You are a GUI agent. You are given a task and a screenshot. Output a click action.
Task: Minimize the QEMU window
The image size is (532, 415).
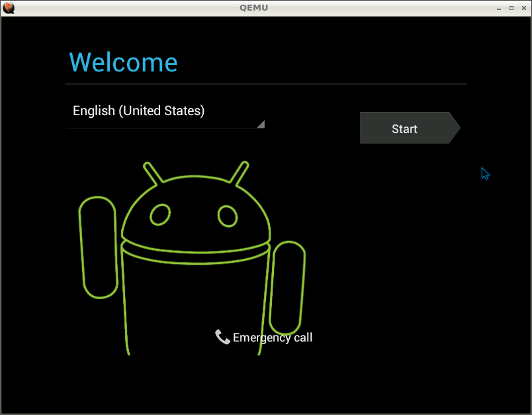click(499, 8)
